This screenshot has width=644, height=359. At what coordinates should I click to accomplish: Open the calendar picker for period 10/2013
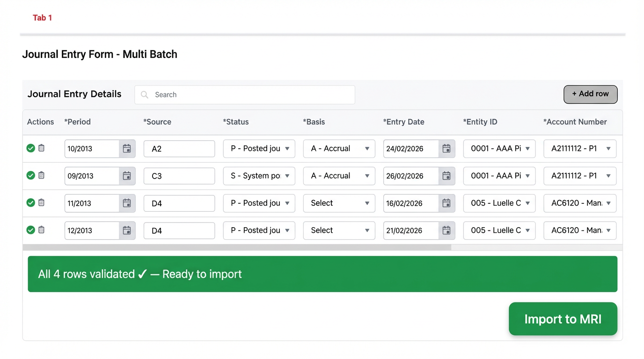click(x=127, y=148)
